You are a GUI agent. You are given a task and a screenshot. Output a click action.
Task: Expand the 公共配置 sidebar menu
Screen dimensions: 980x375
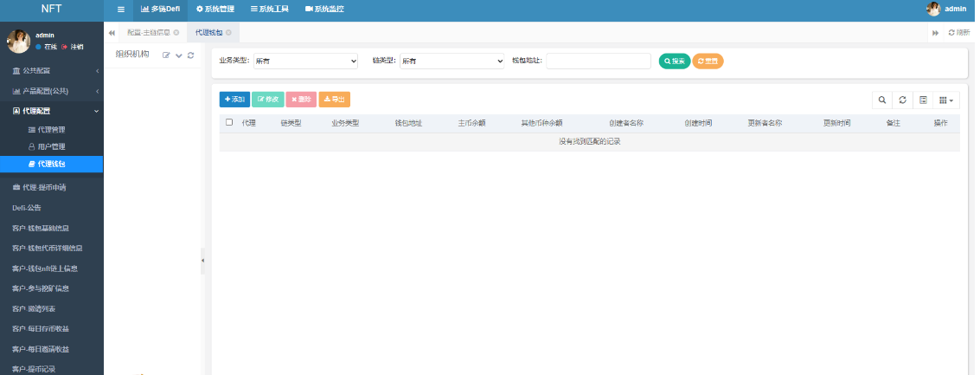52,70
